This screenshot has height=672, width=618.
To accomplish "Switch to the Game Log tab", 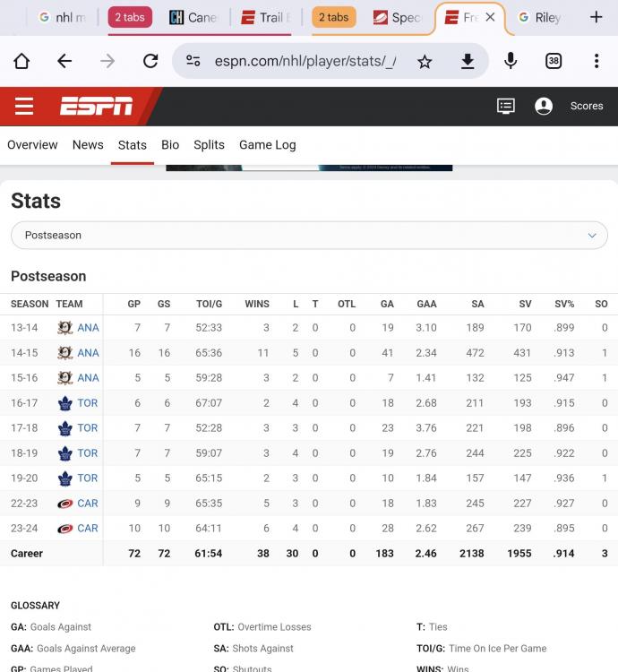I will click(x=267, y=144).
